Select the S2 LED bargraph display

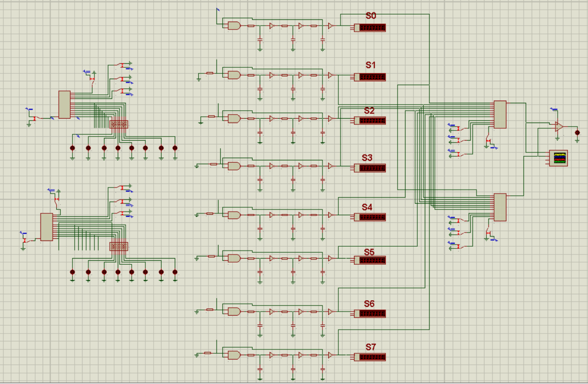pyautogui.click(x=369, y=121)
